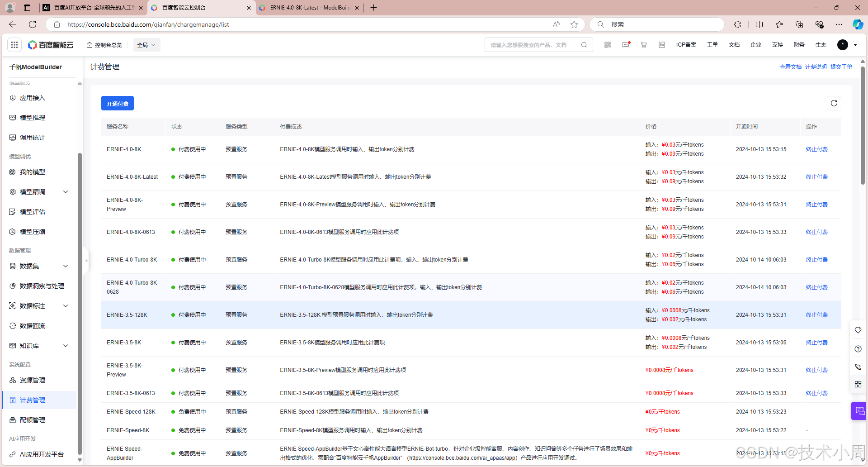The width and height of the screenshot is (868, 467).
Task: Collapse the sidebar with the arrow handle
Action: click(86, 260)
